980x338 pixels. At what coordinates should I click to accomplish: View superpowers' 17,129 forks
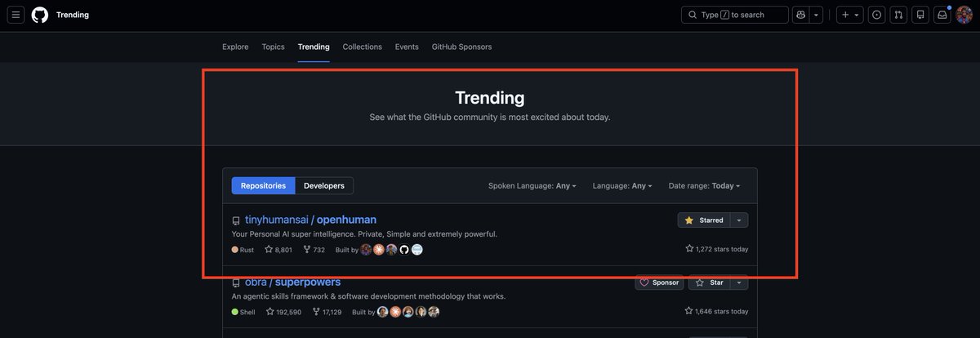[327, 312]
